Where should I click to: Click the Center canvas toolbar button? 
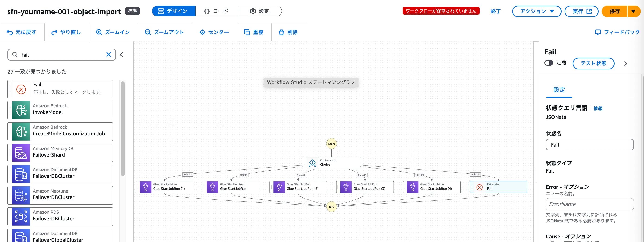(x=215, y=32)
